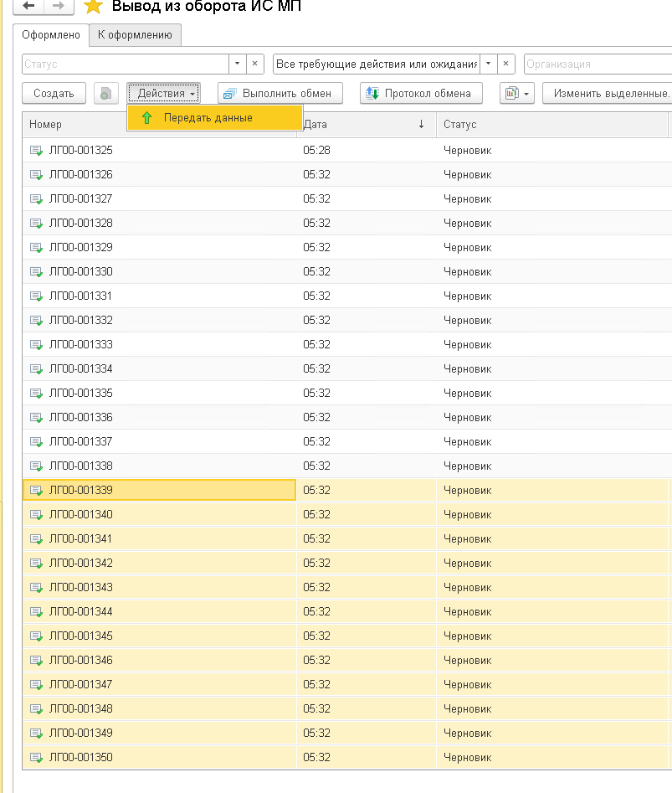The image size is (672, 793).
Task: Click the sort arrow in Дата column
Action: click(x=421, y=125)
